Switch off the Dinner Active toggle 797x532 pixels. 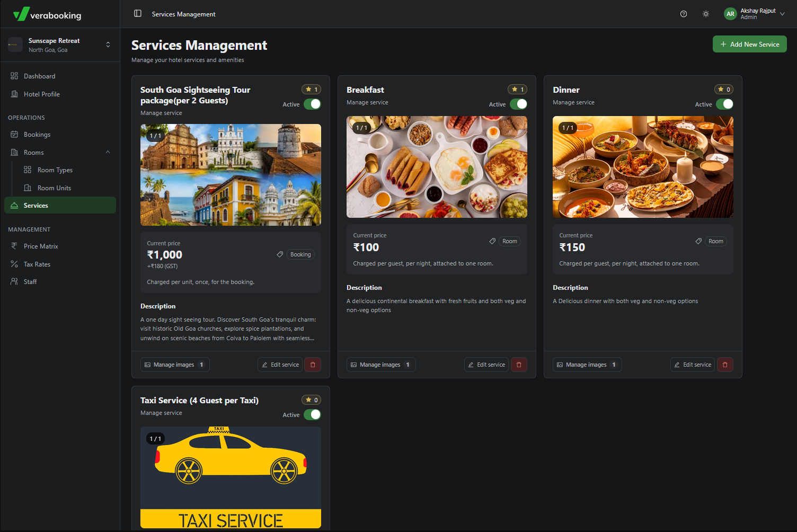coord(724,104)
